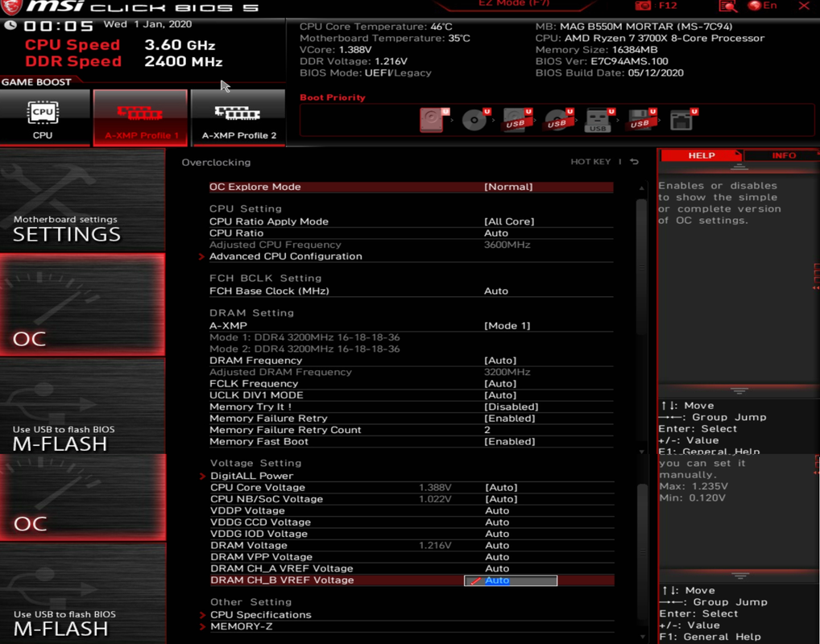Select the USB key boot device icon
Image resolution: width=820 pixels, height=644 pixels.
coord(599,120)
